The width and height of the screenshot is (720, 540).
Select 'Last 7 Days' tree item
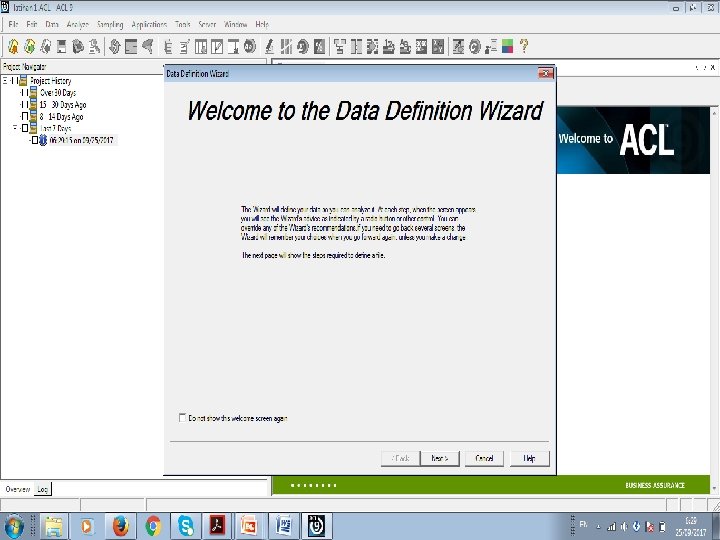tap(56, 128)
